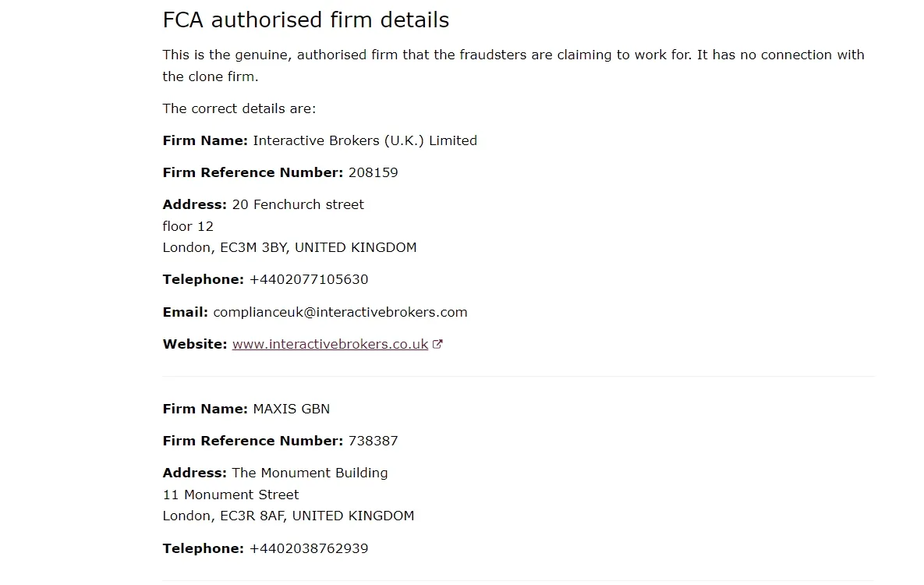Click 'The correct details are:' text
This screenshot has height=585, width=924.
click(239, 108)
